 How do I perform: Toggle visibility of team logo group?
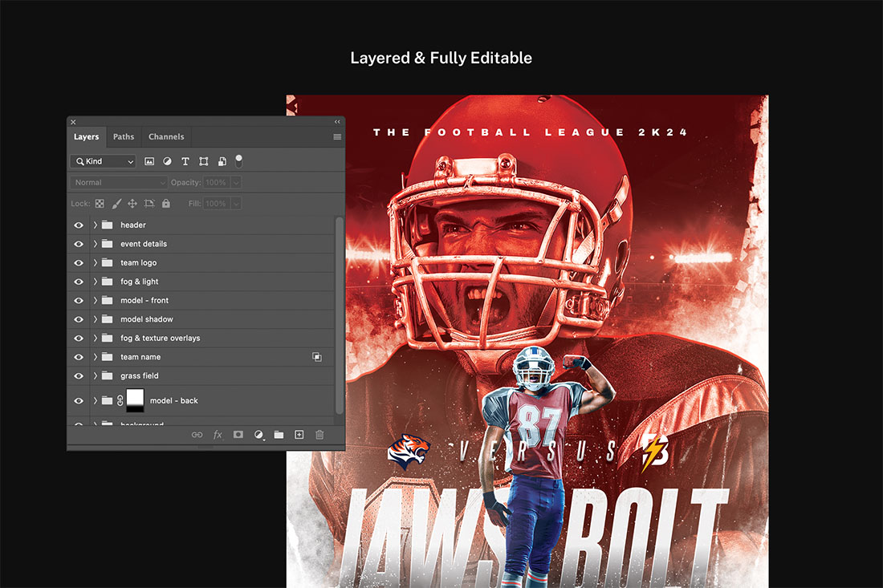[79, 263]
